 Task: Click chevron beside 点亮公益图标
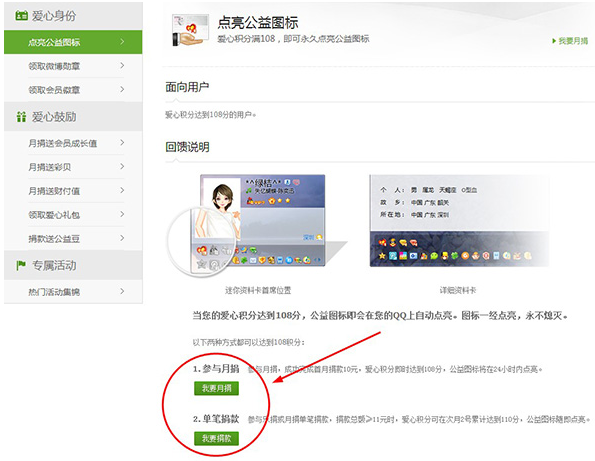tap(122, 42)
